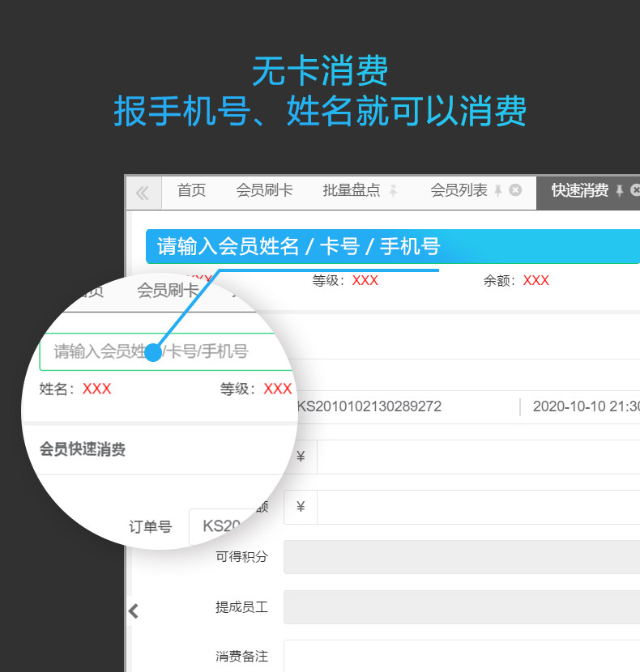Pin the 批量盘点 tab

pyautogui.click(x=393, y=191)
